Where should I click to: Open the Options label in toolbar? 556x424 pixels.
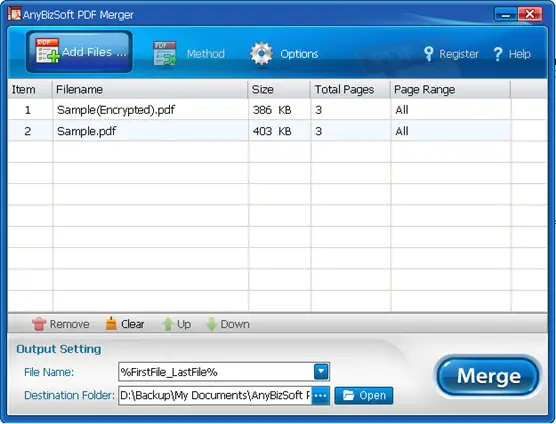click(299, 54)
